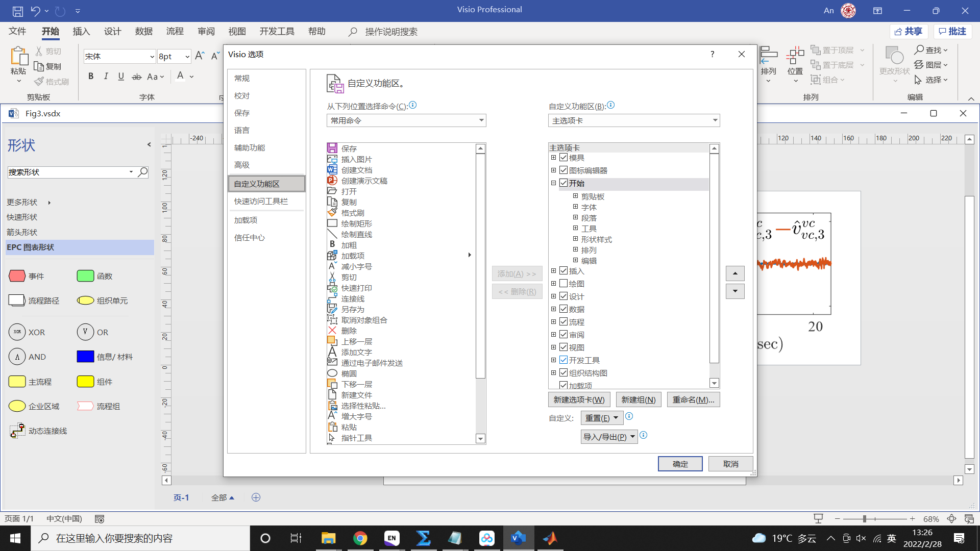
Task: Move selected tab up with arrow button
Action: coord(735,273)
